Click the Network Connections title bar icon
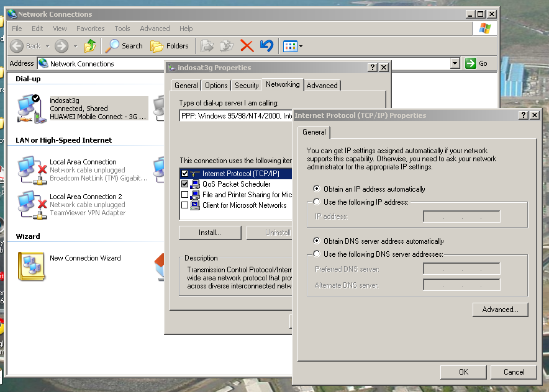The image size is (549, 392). [x=12, y=14]
